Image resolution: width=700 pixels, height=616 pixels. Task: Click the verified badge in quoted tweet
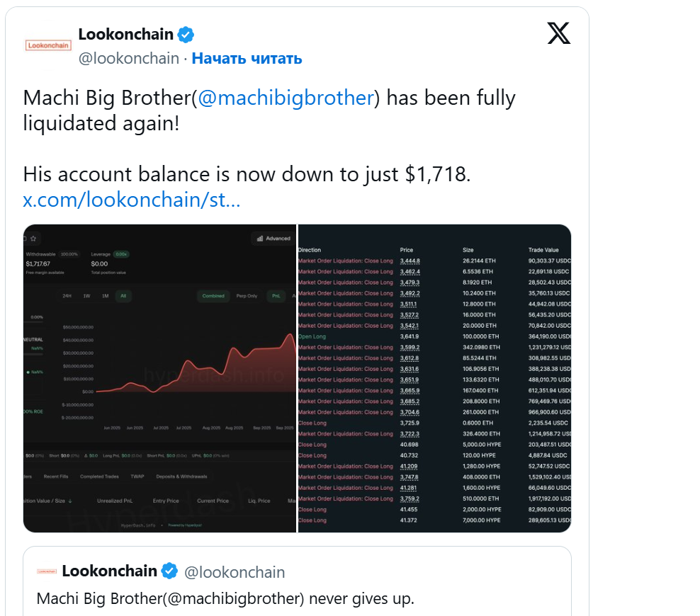click(169, 571)
